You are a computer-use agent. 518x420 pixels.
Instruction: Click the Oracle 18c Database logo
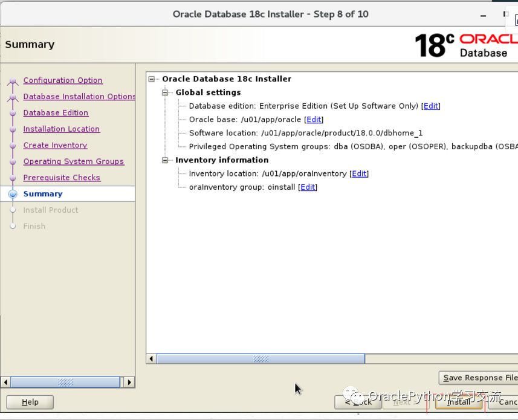pos(466,45)
